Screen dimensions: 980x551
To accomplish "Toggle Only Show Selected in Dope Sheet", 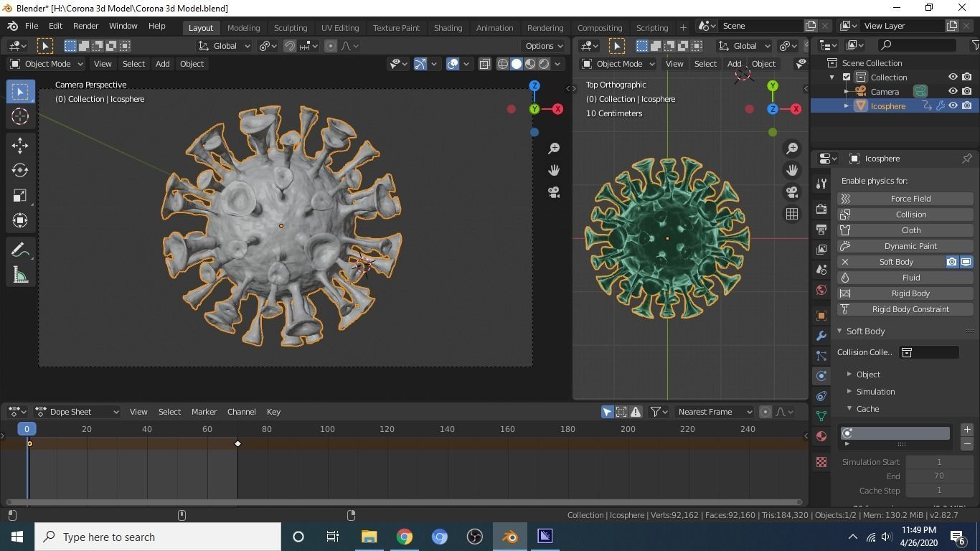I will tap(607, 412).
